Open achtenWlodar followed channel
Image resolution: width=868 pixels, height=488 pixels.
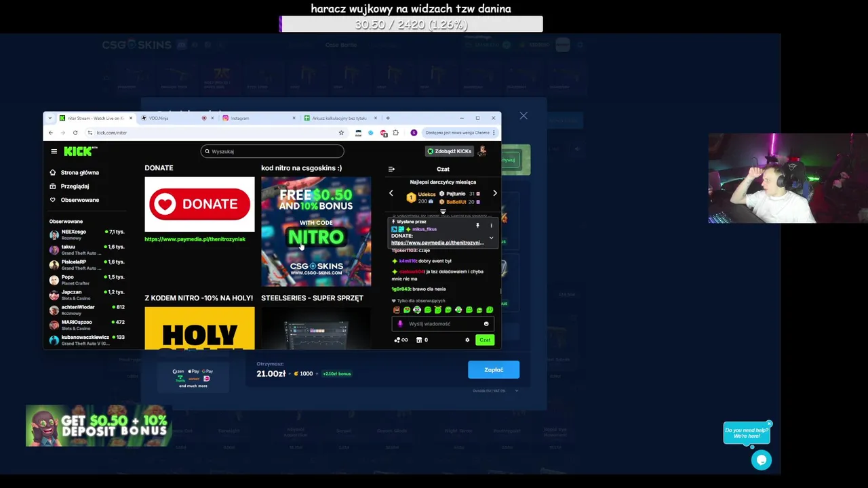(x=87, y=310)
